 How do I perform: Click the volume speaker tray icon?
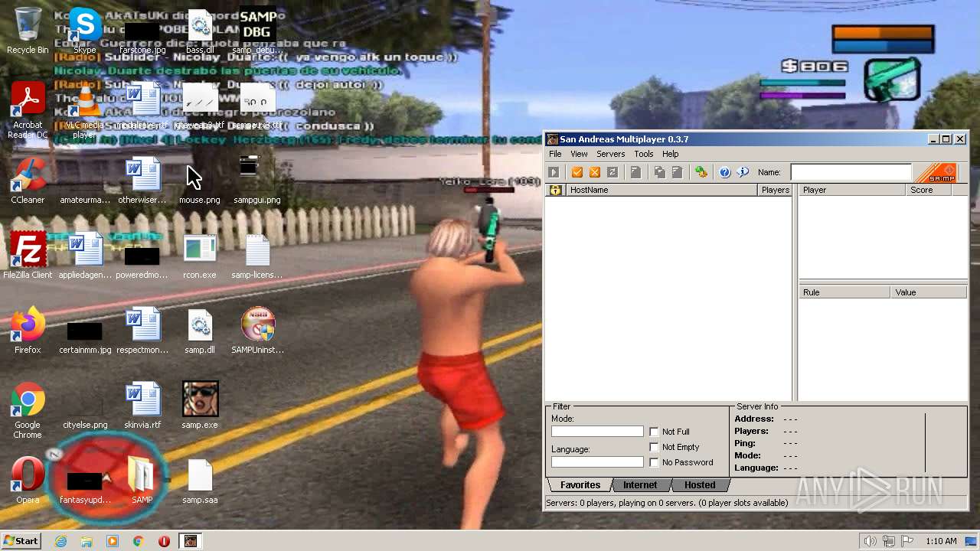[870, 541]
